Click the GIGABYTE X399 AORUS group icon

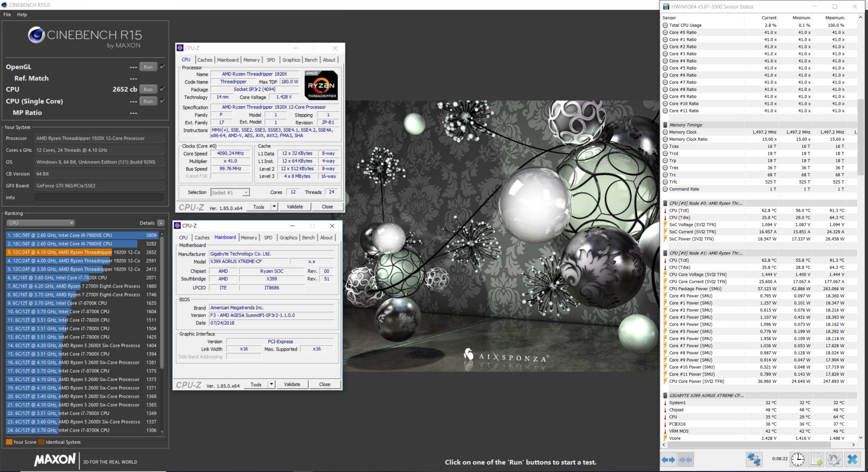click(665, 396)
